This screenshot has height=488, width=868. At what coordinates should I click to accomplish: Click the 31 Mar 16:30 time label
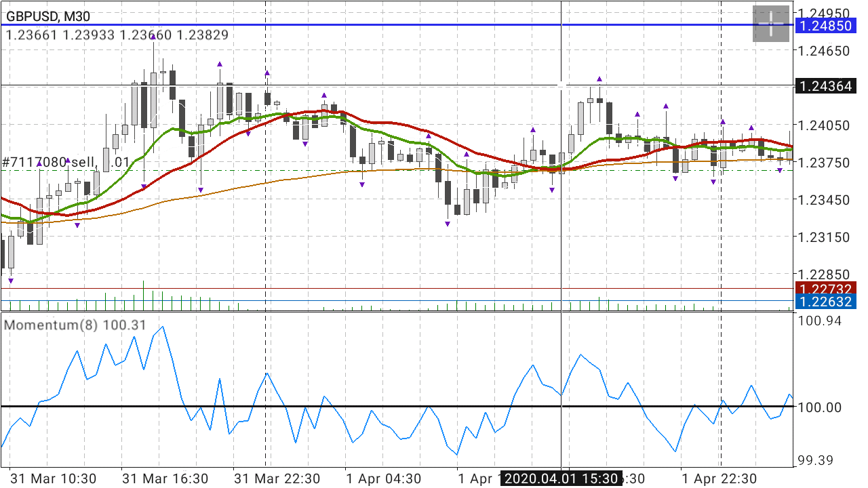165,479
